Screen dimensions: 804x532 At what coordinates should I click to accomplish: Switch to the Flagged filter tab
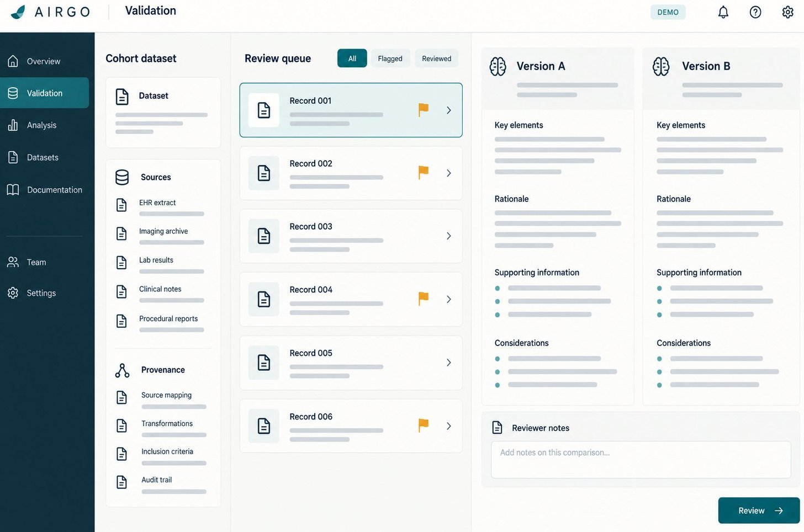coord(390,58)
